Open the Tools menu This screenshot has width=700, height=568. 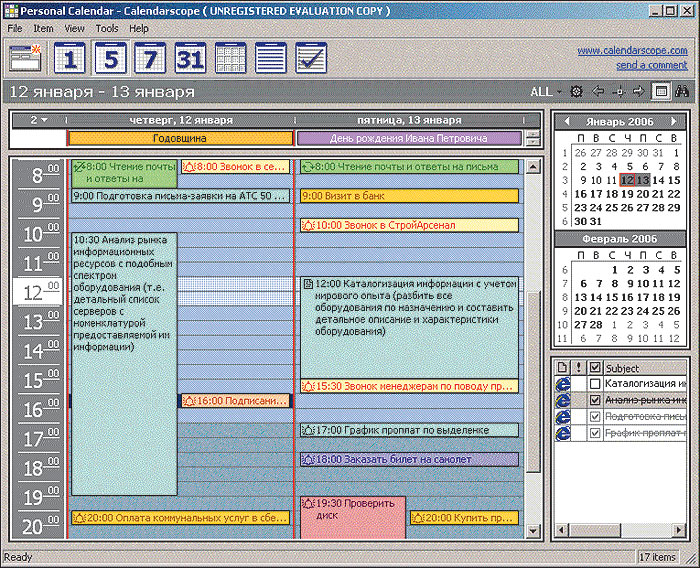tap(106, 29)
